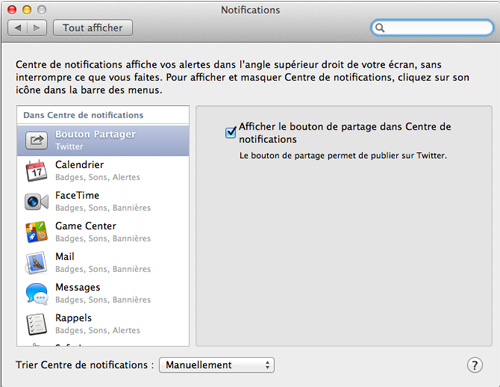
Task: Click the Game Center icon
Action: tap(36, 232)
